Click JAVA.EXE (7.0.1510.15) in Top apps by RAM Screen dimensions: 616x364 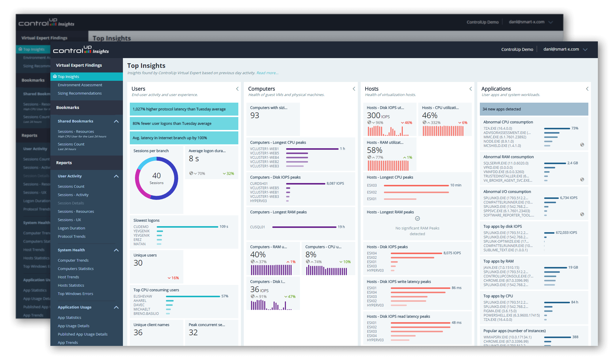[501, 267]
